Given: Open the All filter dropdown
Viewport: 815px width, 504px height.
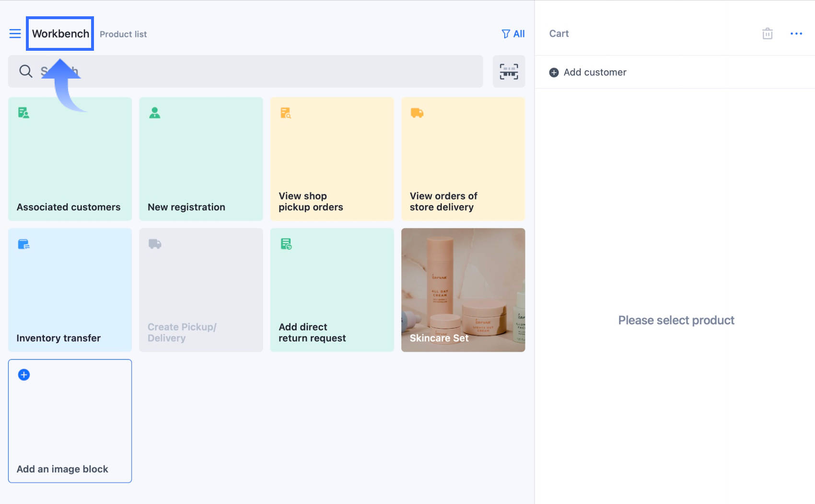Looking at the screenshot, I should [513, 34].
